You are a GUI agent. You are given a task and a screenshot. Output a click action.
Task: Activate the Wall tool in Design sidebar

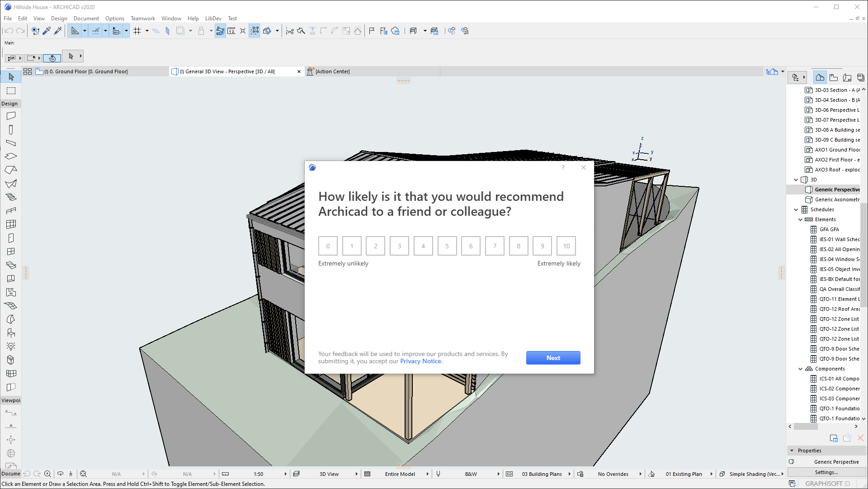[11, 116]
